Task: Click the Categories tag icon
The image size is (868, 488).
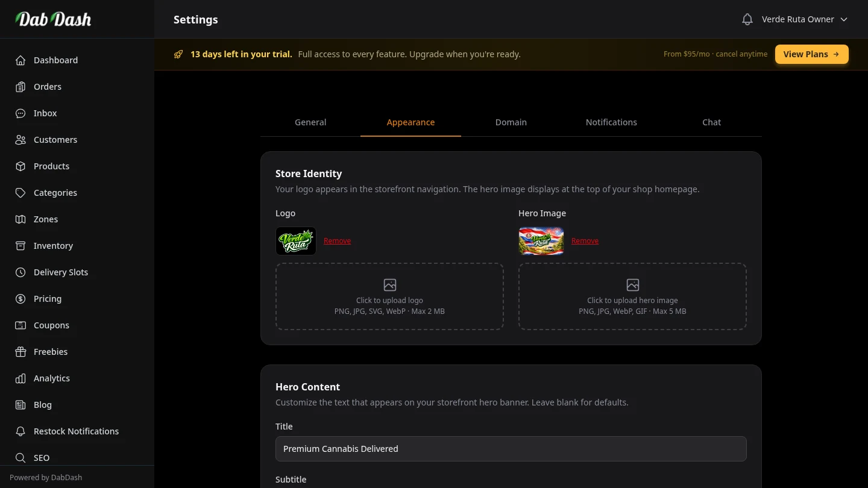Action: [20, 193]
